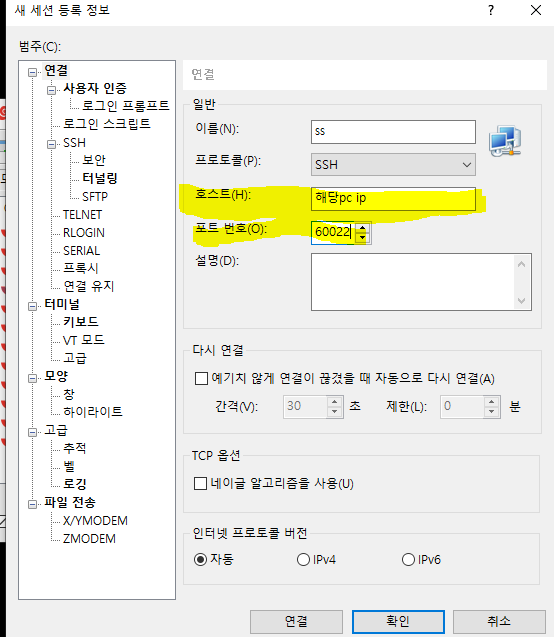Select 자동 protocol version radio
The image size is (554, 637).
200,559
